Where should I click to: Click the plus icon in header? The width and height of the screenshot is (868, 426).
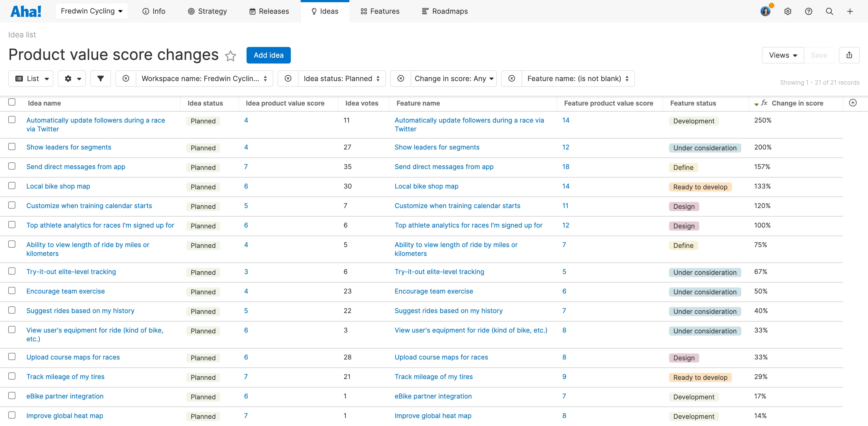pyautogui.click(x=850, y=12)
